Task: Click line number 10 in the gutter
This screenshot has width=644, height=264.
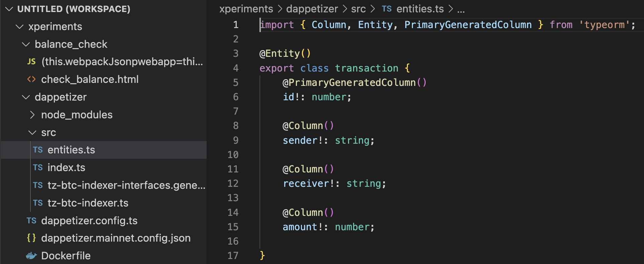Action: pos(233,155)
